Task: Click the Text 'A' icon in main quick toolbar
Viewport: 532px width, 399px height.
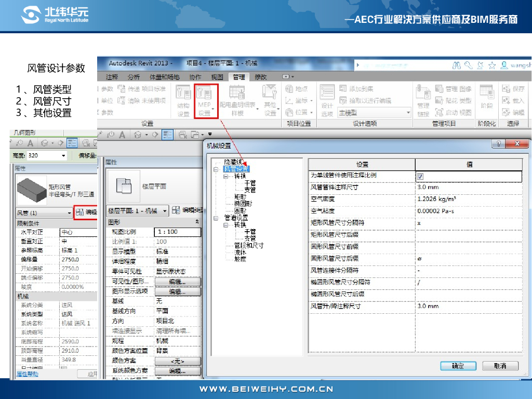Action: pyautogui.click(x=122, y=135)
